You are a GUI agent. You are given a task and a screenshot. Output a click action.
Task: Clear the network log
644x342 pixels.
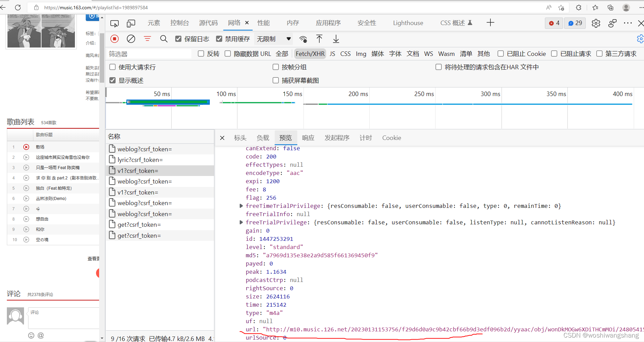coord(131,39)
